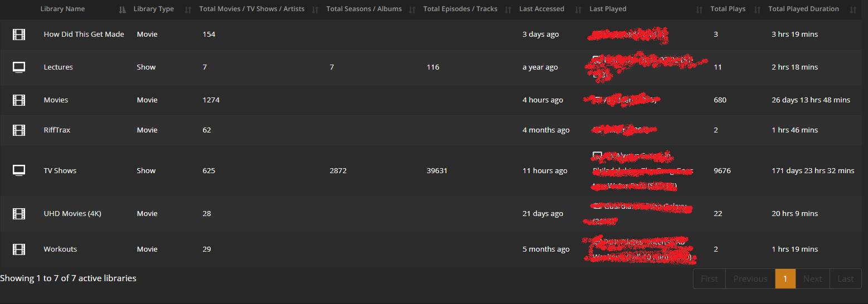Sort by Total Played Duration header
Screen dimensions: 868x304
(803, 9)
